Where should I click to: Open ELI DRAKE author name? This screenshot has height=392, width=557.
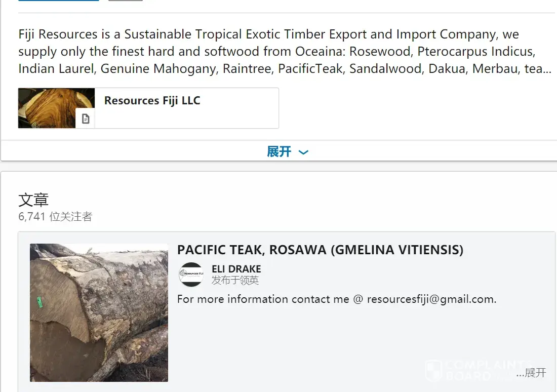click(x=236, y=269)
